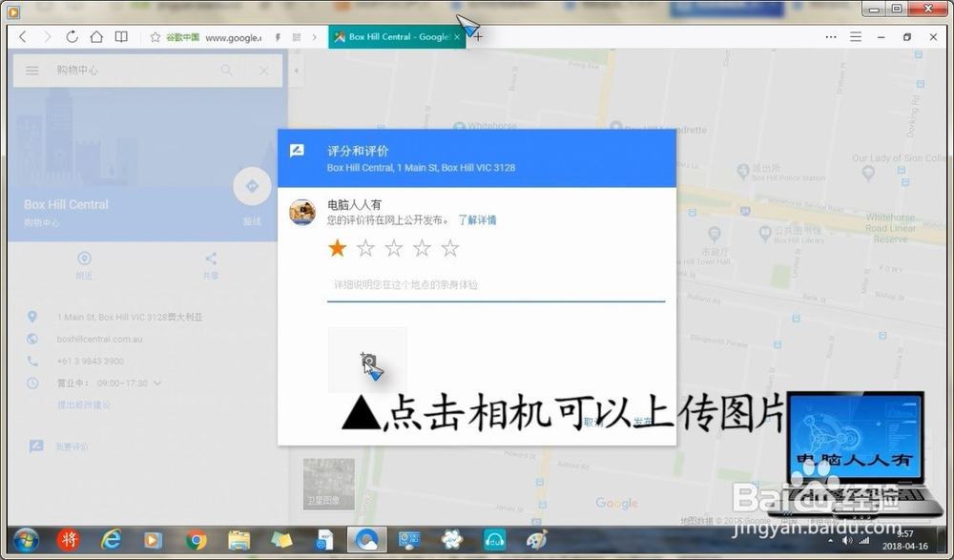Clear the maps search with the X
This screenshot has height=560, width=954.
(x=264, y=71)
